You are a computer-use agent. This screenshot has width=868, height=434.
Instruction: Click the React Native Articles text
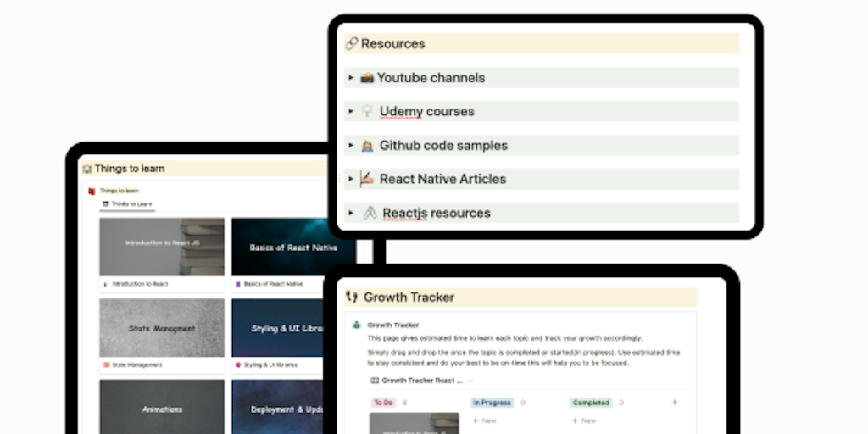click(442, 179)
